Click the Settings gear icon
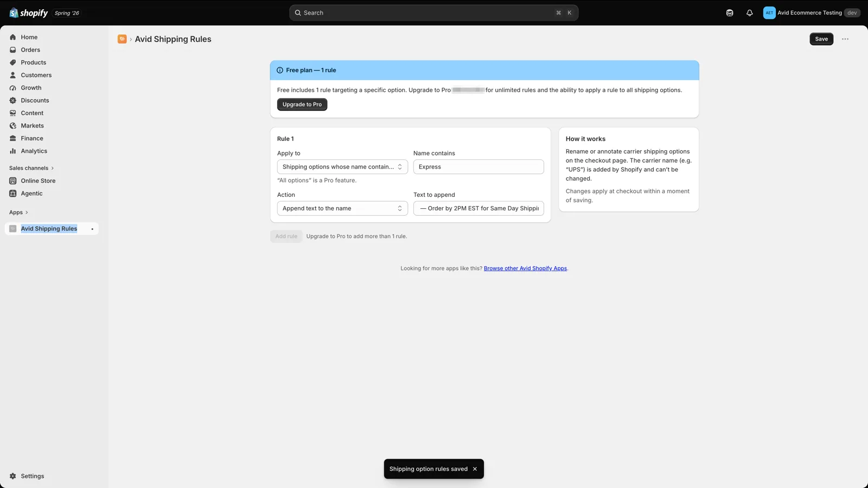 [13, 476]
